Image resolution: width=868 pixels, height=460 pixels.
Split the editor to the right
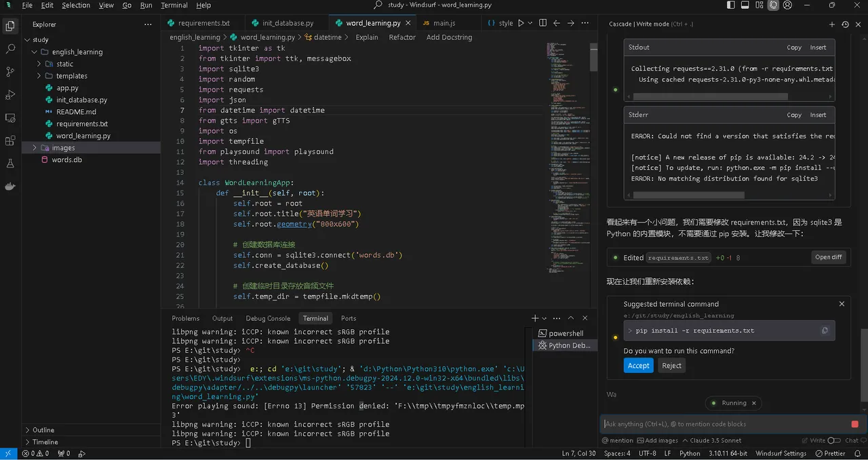(x=542, y=23)
